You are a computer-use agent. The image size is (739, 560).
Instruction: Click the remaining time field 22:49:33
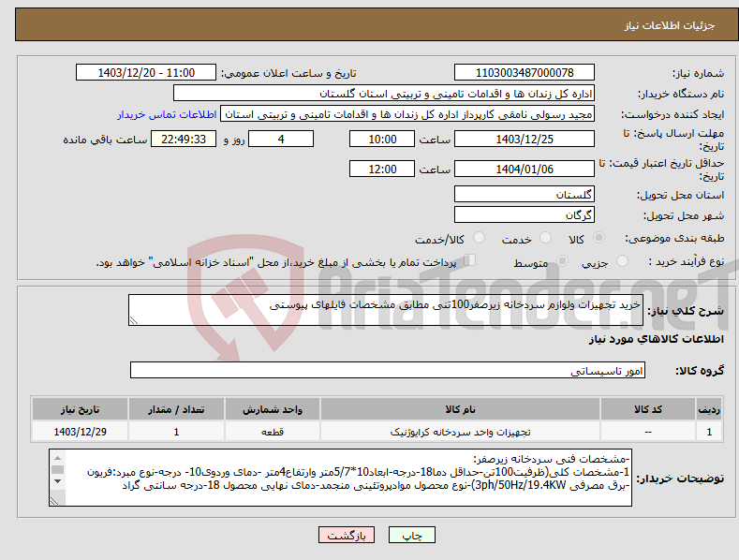184,139
